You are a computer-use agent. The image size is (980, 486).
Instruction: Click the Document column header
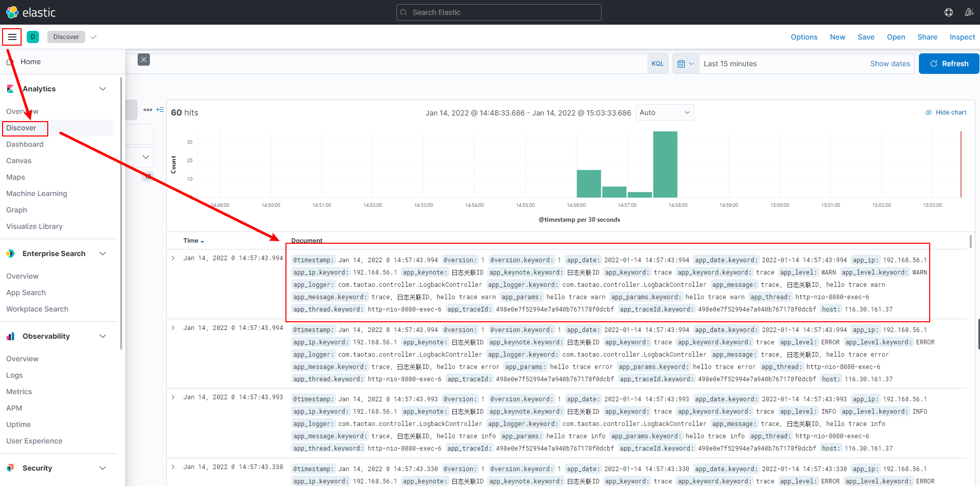click(307, 241)
